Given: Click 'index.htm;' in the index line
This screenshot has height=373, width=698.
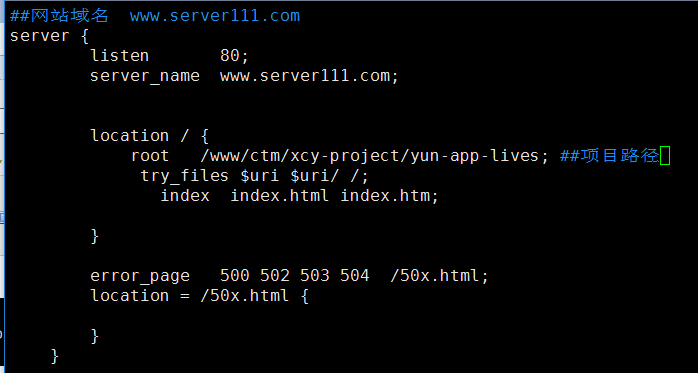Looking at the screenshot, I should 390,195.
